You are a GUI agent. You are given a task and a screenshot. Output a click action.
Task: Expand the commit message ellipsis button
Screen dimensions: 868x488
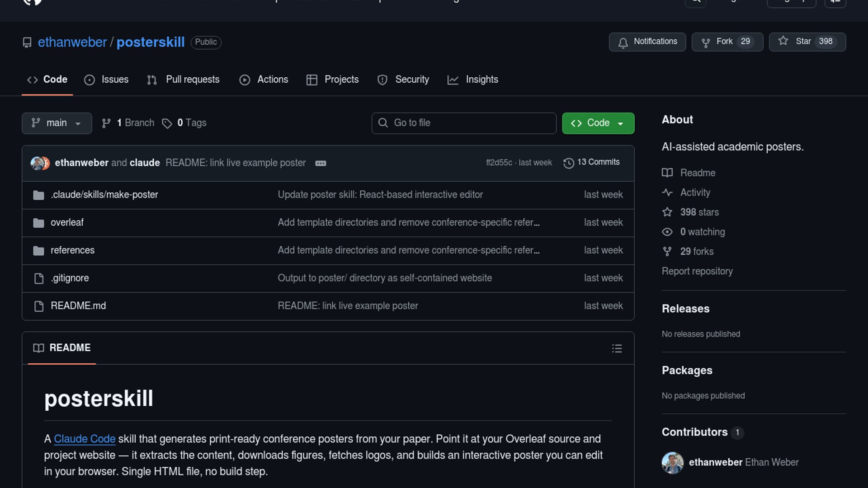coord(321,163)
